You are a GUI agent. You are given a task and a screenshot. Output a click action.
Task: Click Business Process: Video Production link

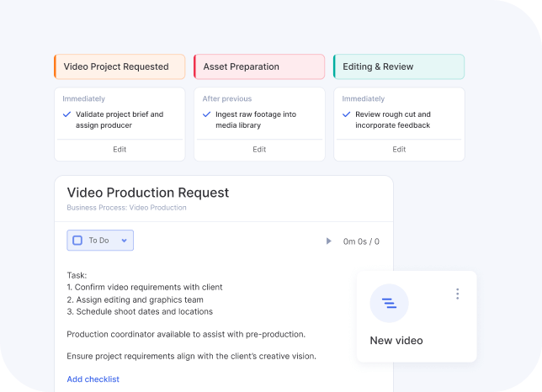point(126,208)
